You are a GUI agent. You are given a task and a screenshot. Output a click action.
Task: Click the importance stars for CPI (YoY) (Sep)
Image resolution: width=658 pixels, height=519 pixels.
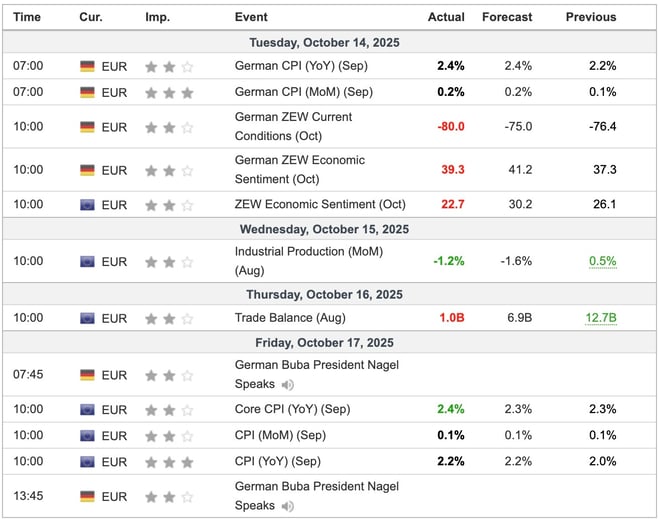coord(168,462)
